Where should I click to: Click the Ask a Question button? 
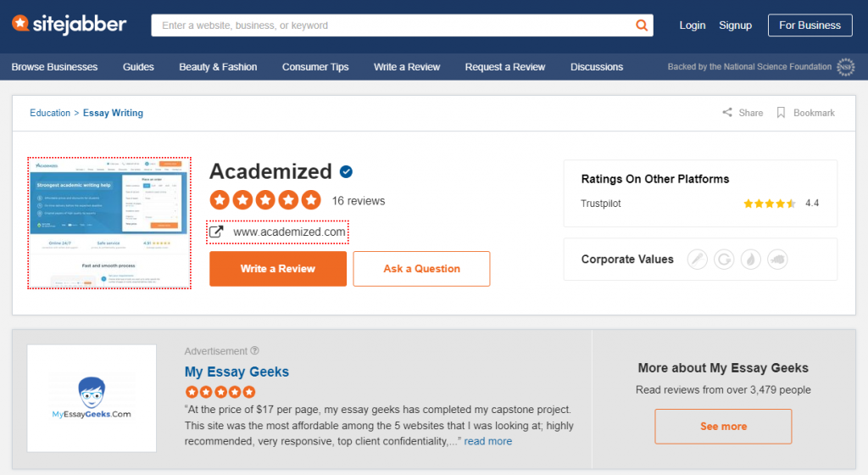pyautogui.click(x=422, y=269)
